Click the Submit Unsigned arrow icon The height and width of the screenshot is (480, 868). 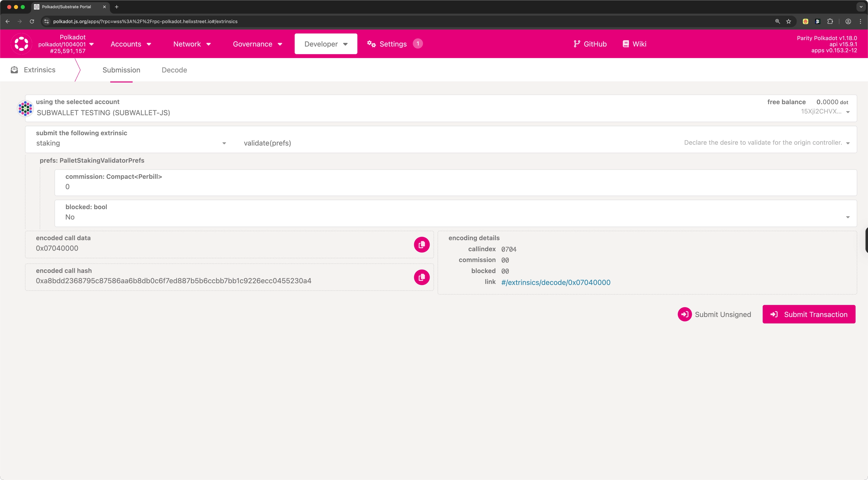(x=685, y=314)
